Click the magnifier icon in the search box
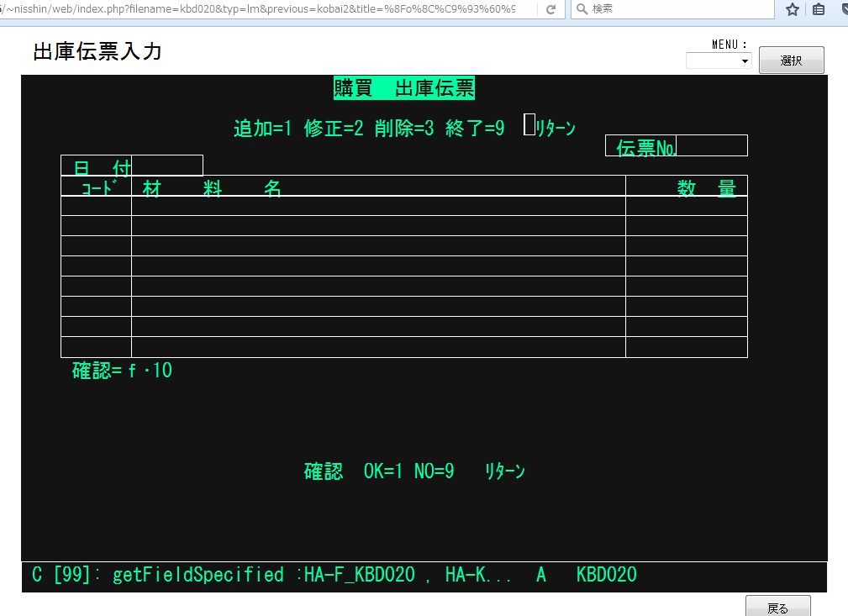 [x=581, y=9]
